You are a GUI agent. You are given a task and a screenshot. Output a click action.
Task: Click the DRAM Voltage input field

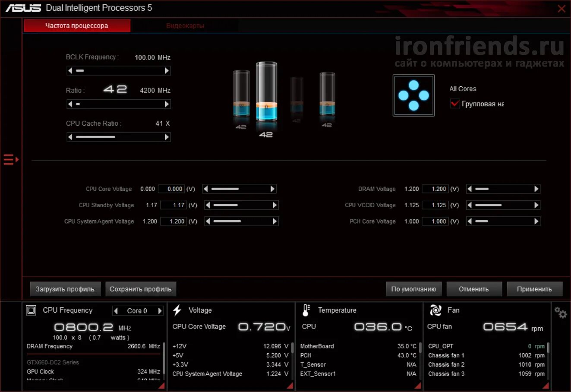tap(435, 189)
